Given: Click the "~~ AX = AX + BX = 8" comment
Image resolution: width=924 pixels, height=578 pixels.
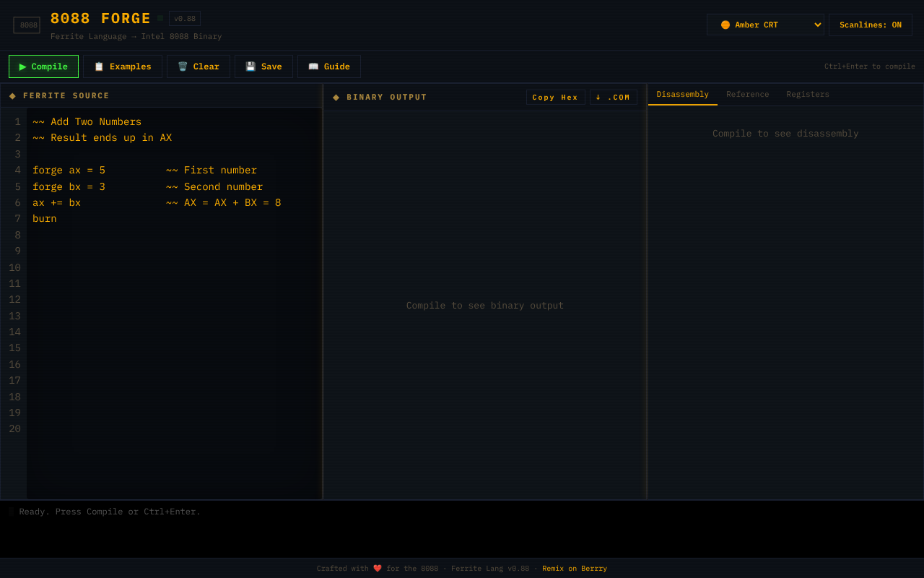Looking at the screenshot, I should [224, 203].
